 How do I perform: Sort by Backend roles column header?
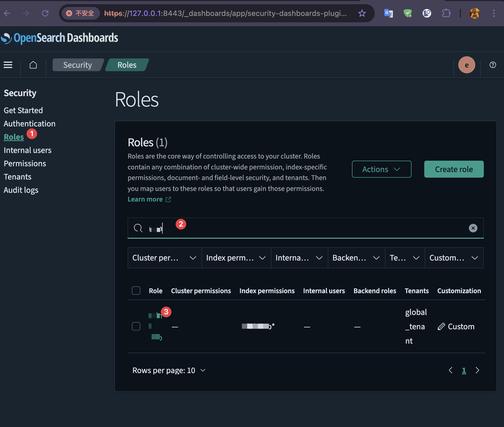pos(375,291)
